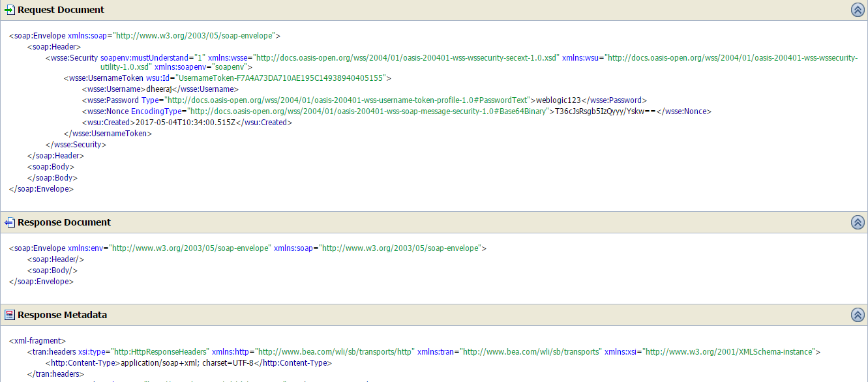Click the Response Document panel icon

(x=9, y=222)
